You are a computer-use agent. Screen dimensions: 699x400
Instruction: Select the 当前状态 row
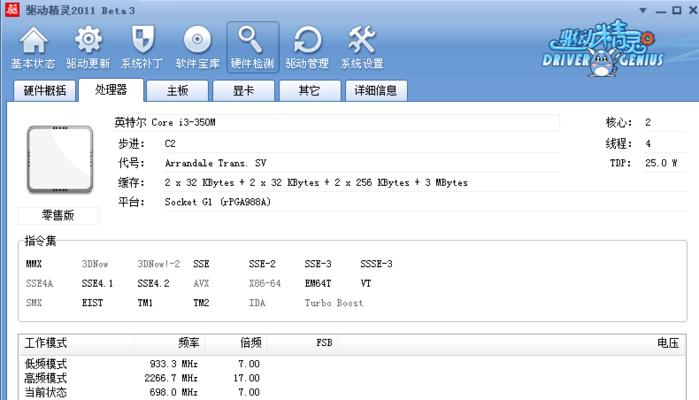tap(352, 392)
